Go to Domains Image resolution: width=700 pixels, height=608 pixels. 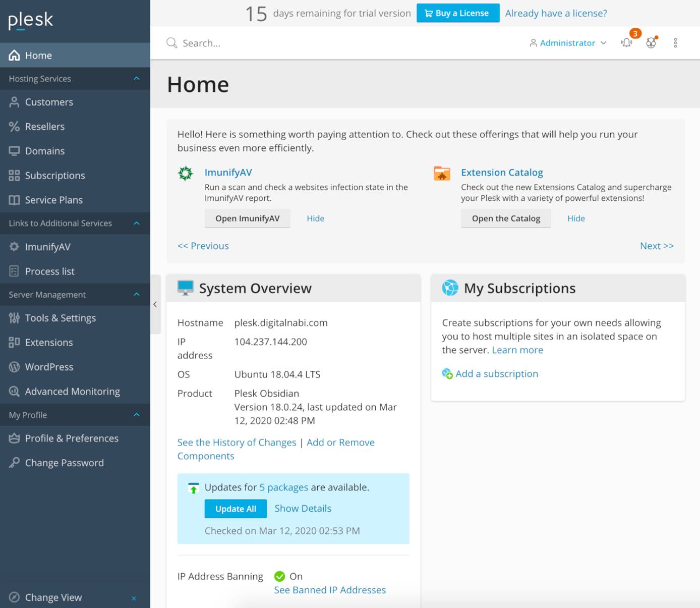[45, 151]
